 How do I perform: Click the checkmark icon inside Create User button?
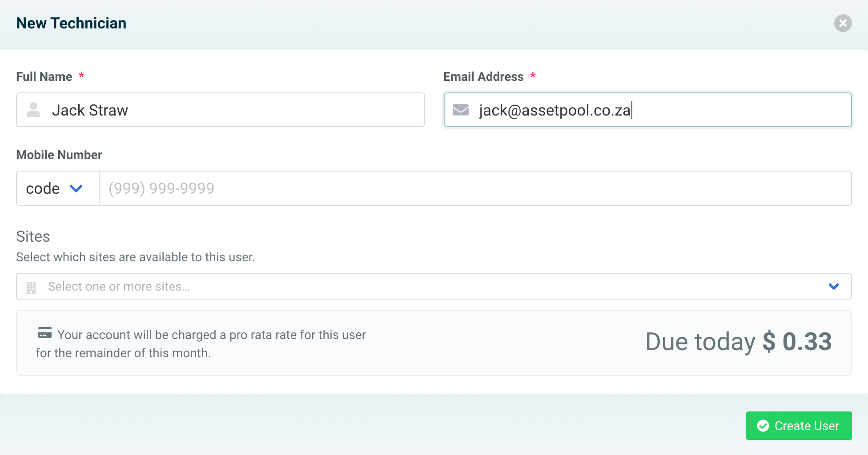pyautogui.click(x=764, y=426)
